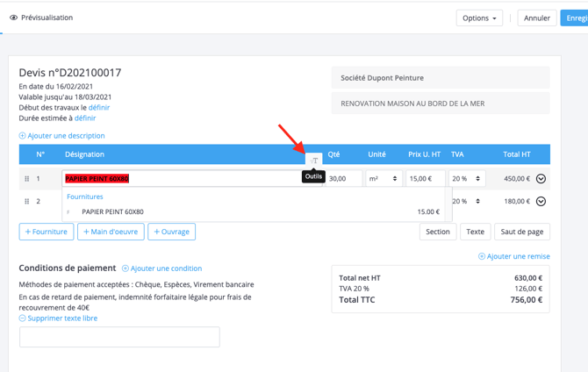The image size is (588, 372).
Task: Click the Qté field showing 30,00
Action: pyautogui.click(x=344, y=179)
